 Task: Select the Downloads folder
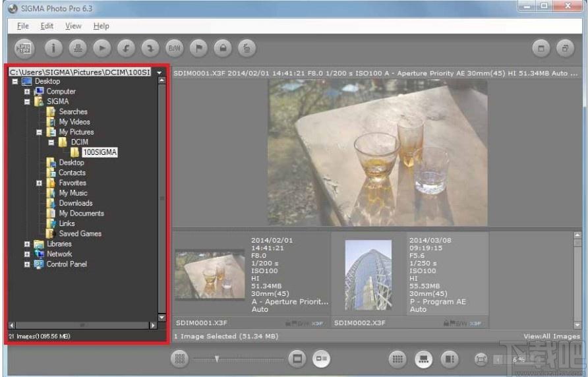tap(76, 203)
